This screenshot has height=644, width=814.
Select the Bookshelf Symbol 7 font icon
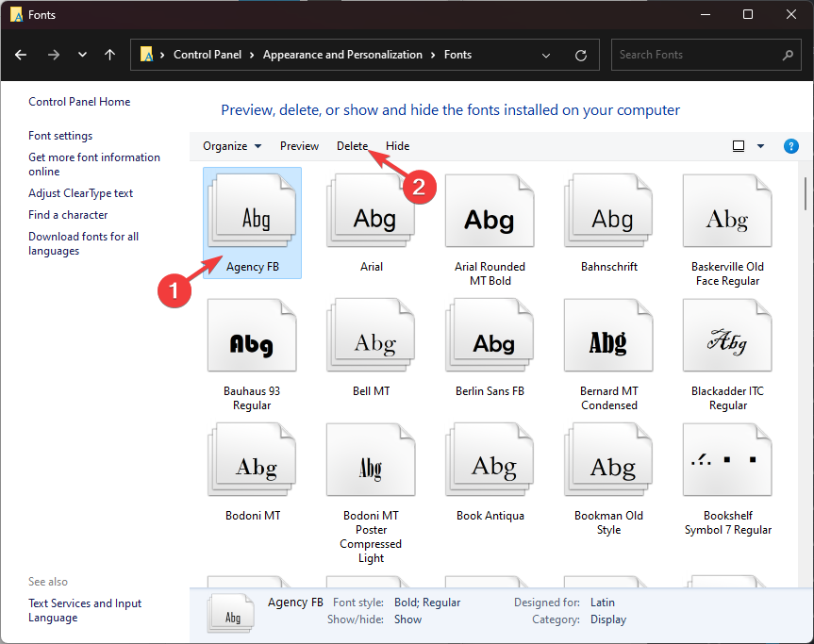(727, 461)
